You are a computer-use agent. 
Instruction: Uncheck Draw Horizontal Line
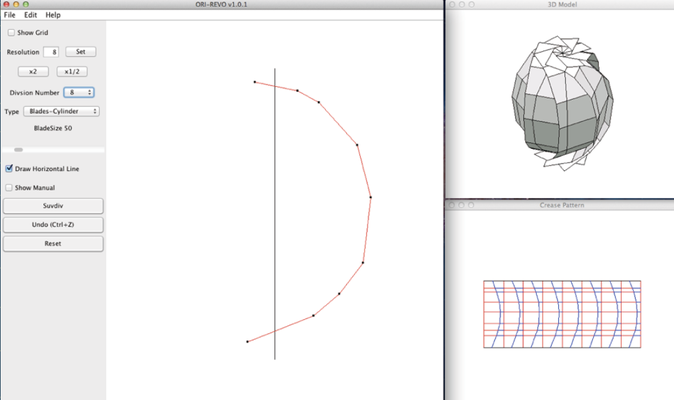pos(10,169)
